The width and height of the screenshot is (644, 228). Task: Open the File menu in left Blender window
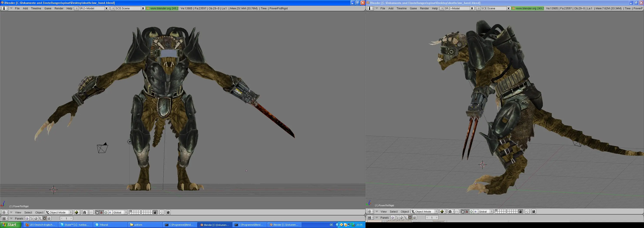(x=17, y=8)
